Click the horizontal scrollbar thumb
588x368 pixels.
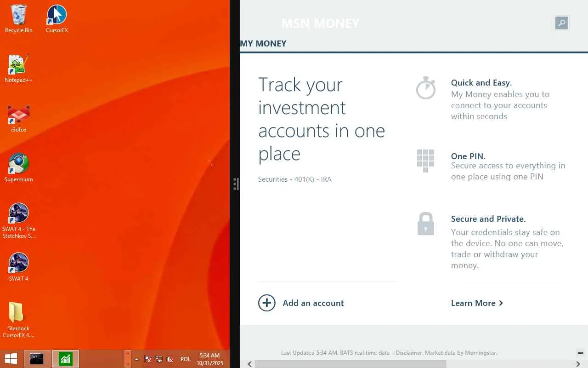(351, 364)
